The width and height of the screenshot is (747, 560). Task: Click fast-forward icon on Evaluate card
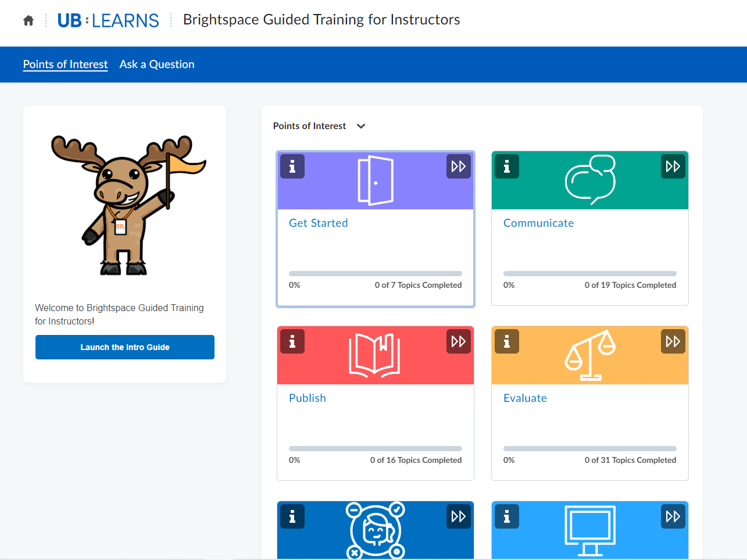pos(673,341)
